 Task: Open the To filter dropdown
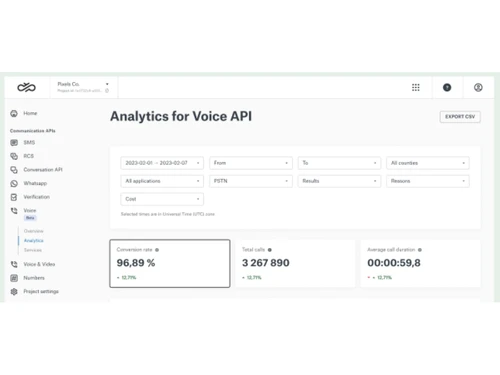[x=339, y=163]
